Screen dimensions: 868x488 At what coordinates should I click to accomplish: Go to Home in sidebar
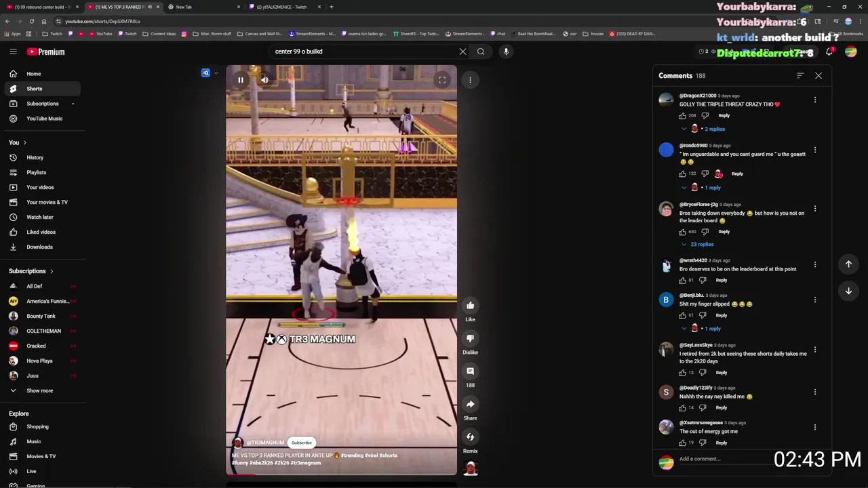pos(41,74)
